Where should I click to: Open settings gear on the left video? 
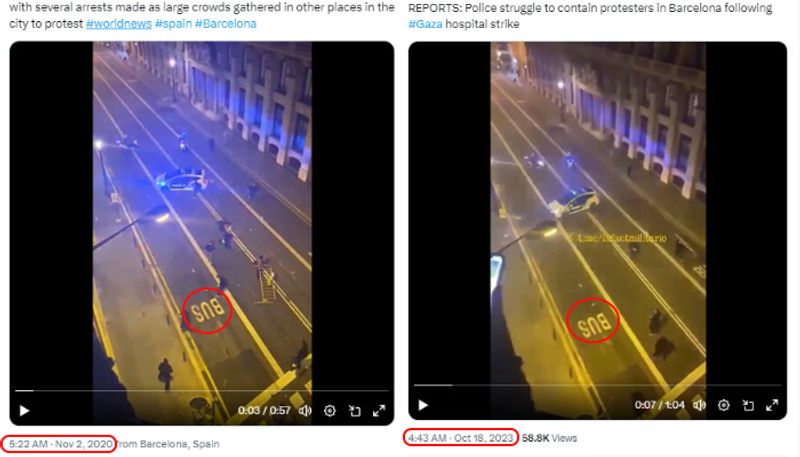point(330,411)
